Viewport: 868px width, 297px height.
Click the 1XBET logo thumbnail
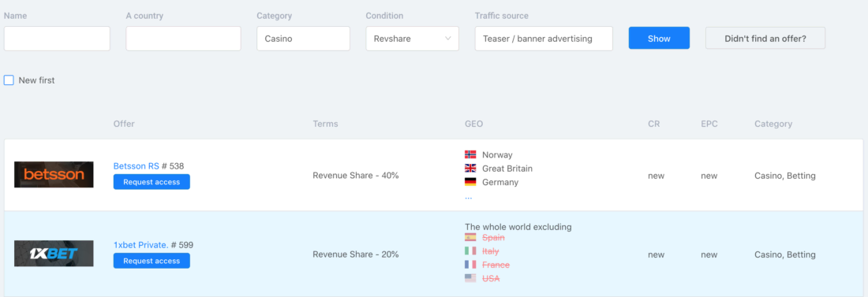[x=54, y=254]
